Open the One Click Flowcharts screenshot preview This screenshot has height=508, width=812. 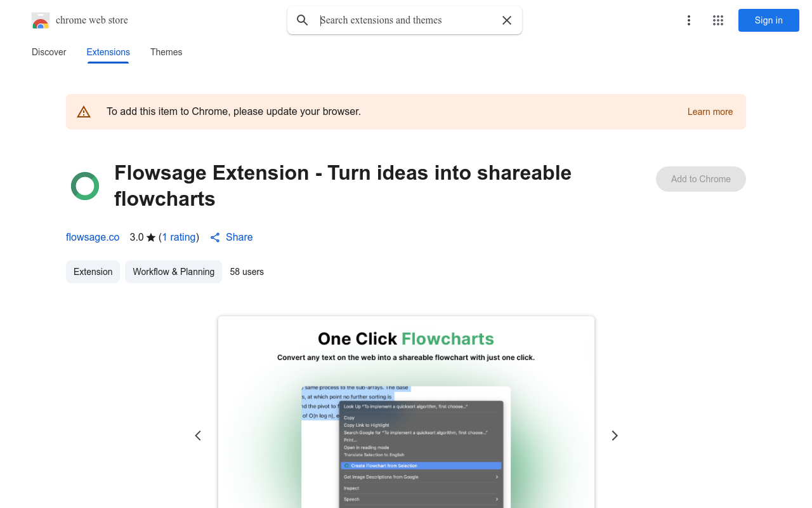(406, 412)
